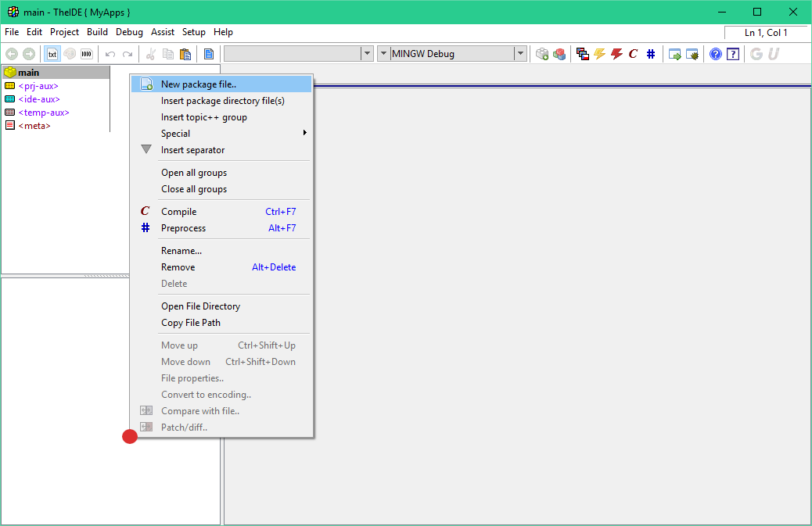Click the Ln 1, Col 1 position field
The height and width of the screenshot is (526, 812).
[x=766, y=33]
